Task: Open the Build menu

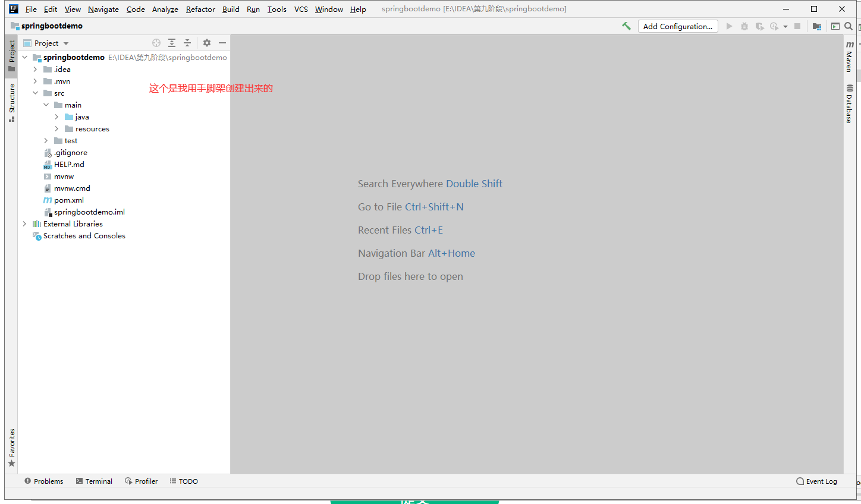Action: [x=231, y=9]
